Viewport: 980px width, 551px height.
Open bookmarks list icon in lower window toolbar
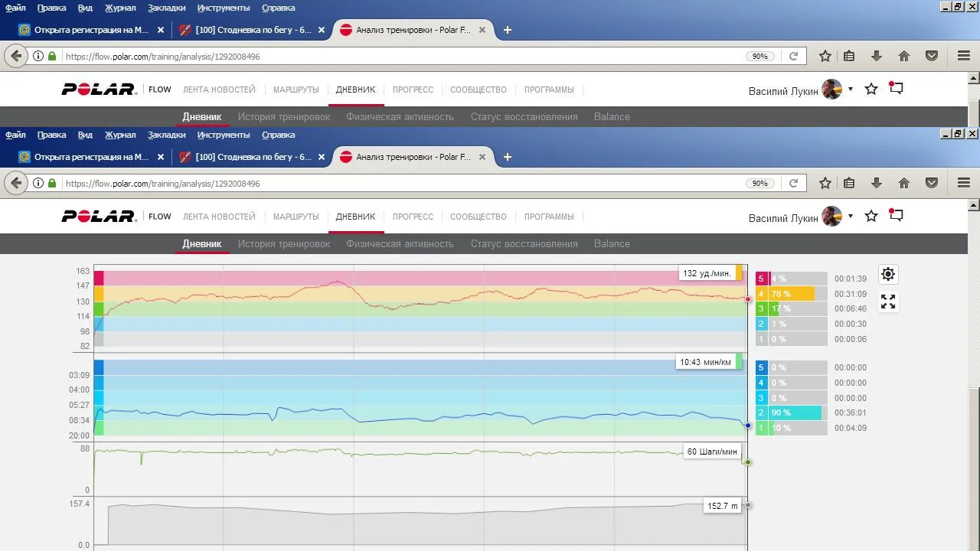coord(849,184)
